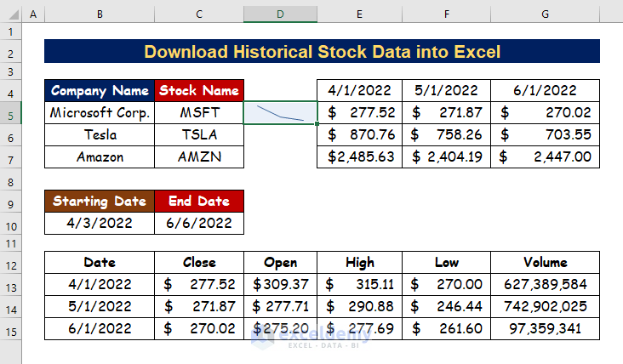Click the Amazon price cell $2,485.63

360,156
